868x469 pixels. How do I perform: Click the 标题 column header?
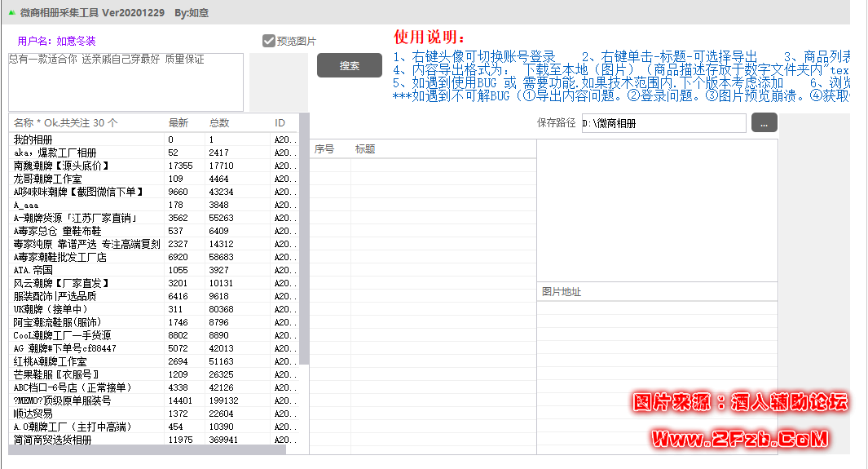(x=364, y=149)
